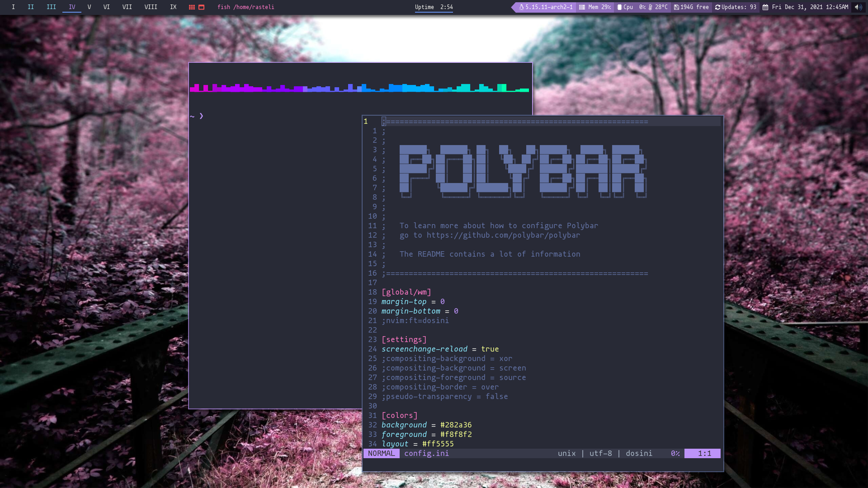Image resolution: width=868 pixels, height=488 pixels.
Task: Click the compositing-border = over comment
Action: [440, 387]
